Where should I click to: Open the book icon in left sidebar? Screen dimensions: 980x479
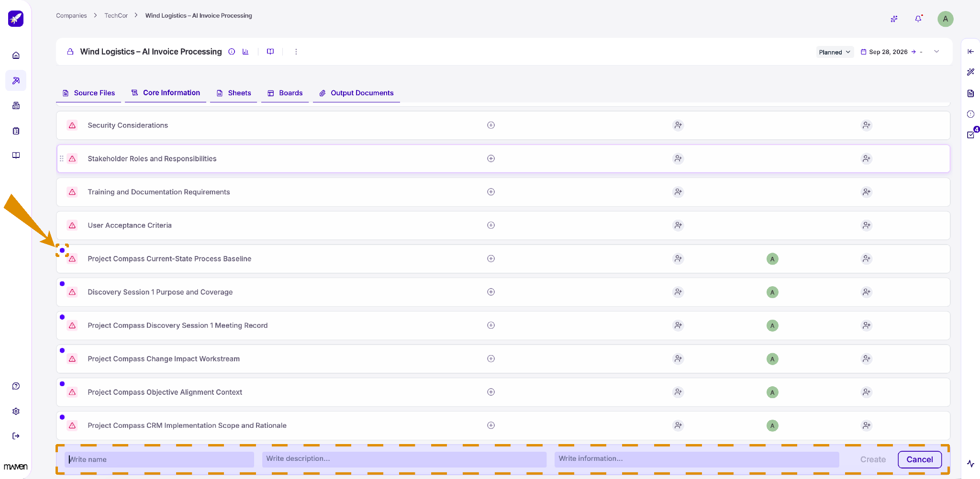[16, 156]
